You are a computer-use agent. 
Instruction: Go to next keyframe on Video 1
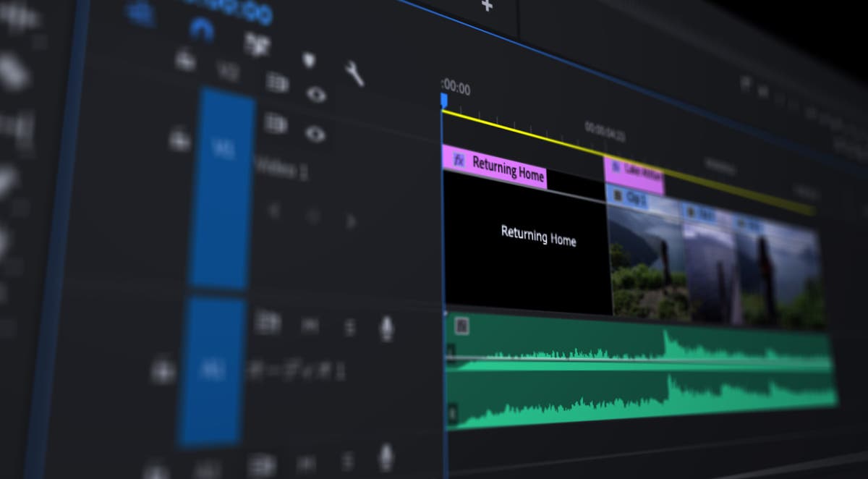coord(351,221)
